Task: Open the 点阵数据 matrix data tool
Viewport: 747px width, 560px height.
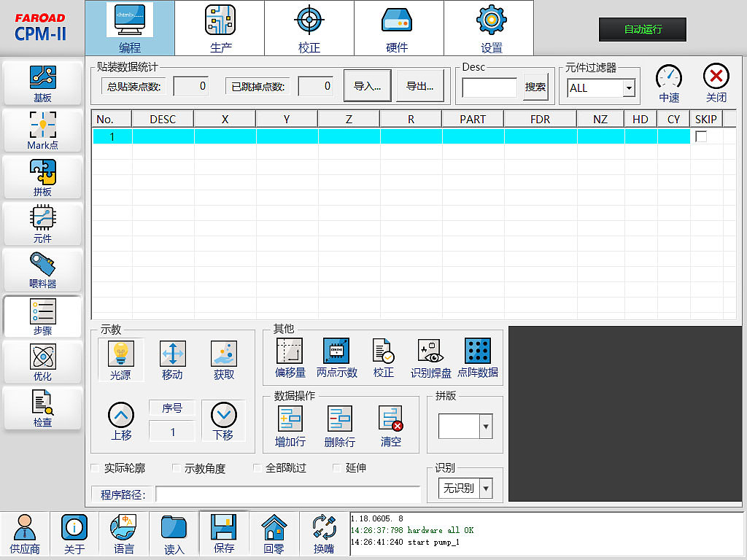Action: (477, 358)
